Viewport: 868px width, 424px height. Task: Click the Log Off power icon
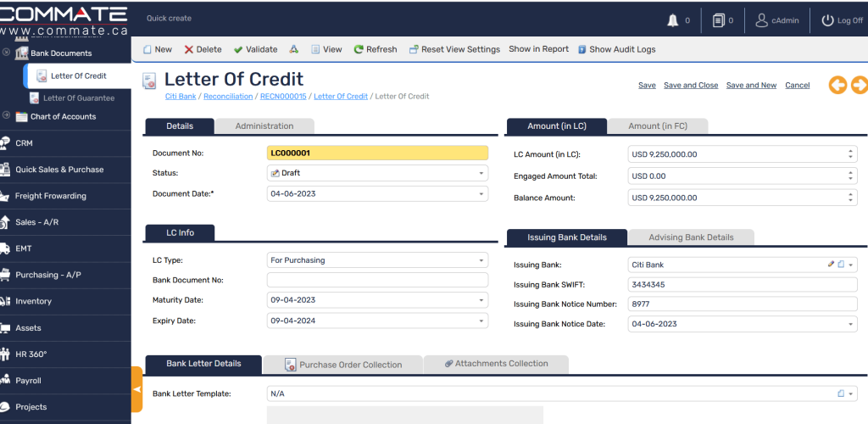point(827,20)
